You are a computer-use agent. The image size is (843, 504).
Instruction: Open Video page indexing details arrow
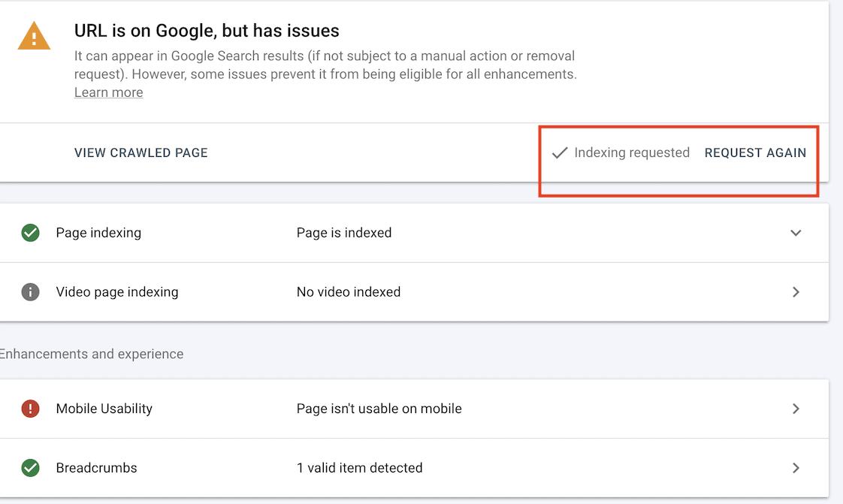(x=796, y=291)
